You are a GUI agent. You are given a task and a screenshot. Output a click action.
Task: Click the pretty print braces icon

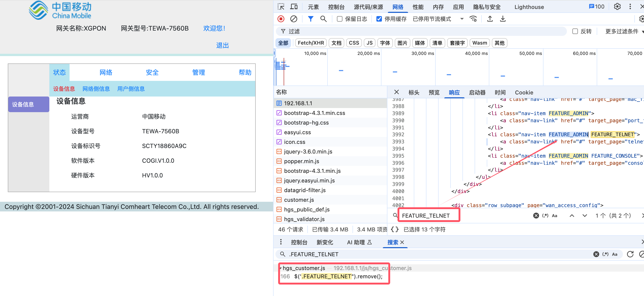[x=395, y=229]
